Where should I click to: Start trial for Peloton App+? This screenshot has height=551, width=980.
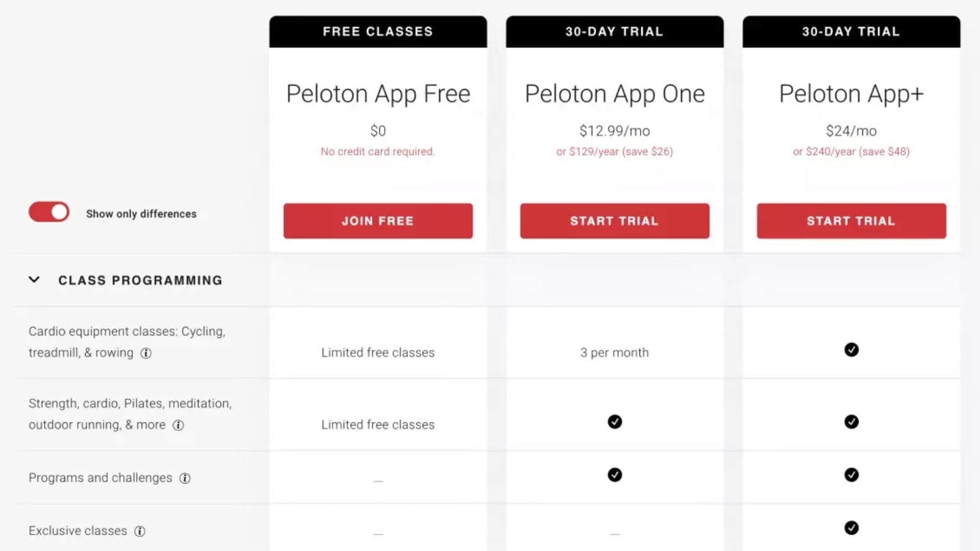pyautogui.click(x=851, y=221)
